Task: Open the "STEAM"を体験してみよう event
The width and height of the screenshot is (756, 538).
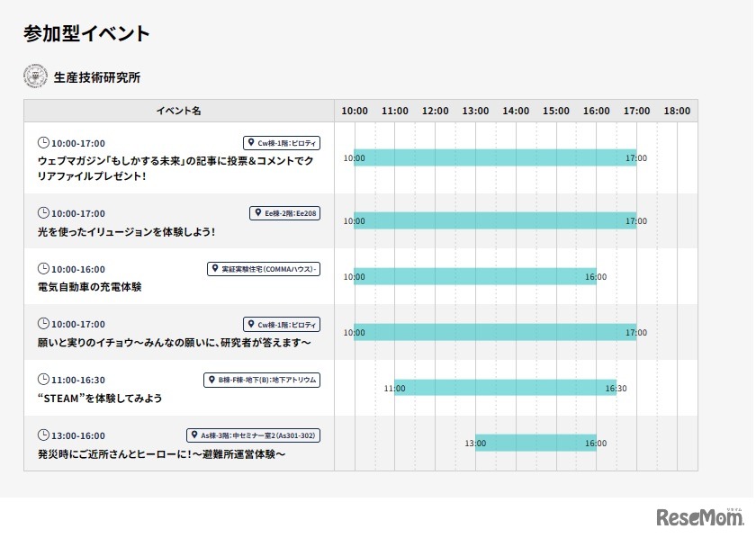Action: 100,398
